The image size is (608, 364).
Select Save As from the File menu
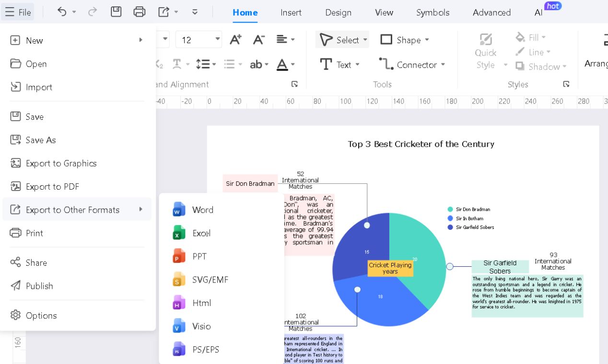point(78,140)
